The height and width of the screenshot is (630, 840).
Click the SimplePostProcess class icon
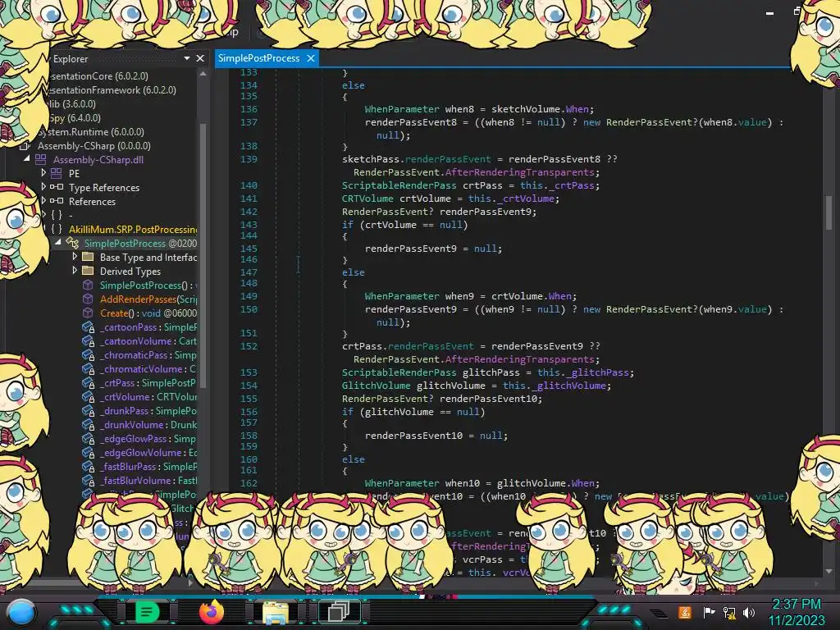tap(72, 243)
